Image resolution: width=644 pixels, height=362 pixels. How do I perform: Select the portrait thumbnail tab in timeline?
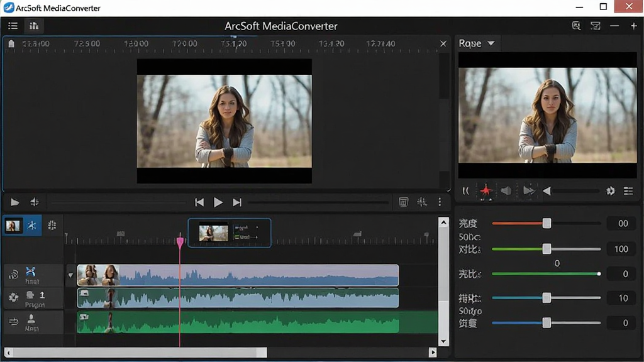click(13, 226)
